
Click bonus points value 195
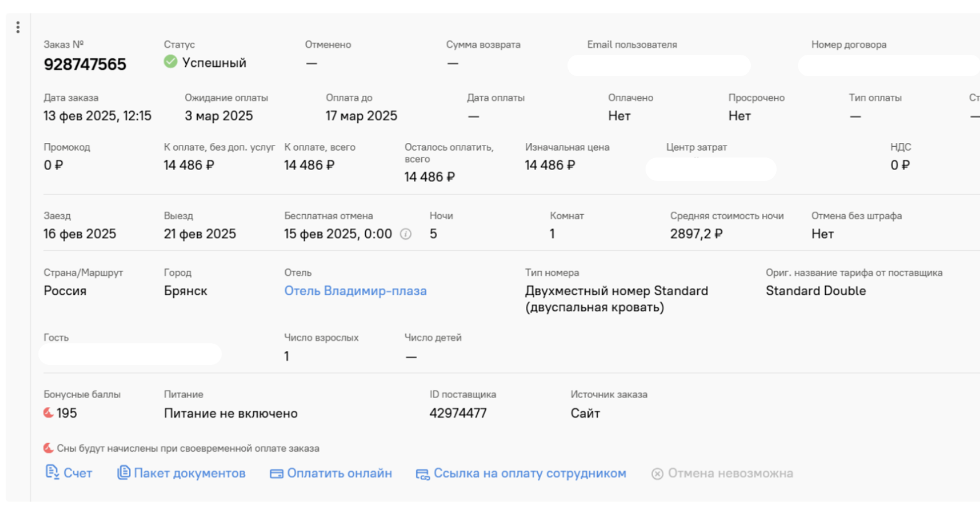tap(67, 413)
